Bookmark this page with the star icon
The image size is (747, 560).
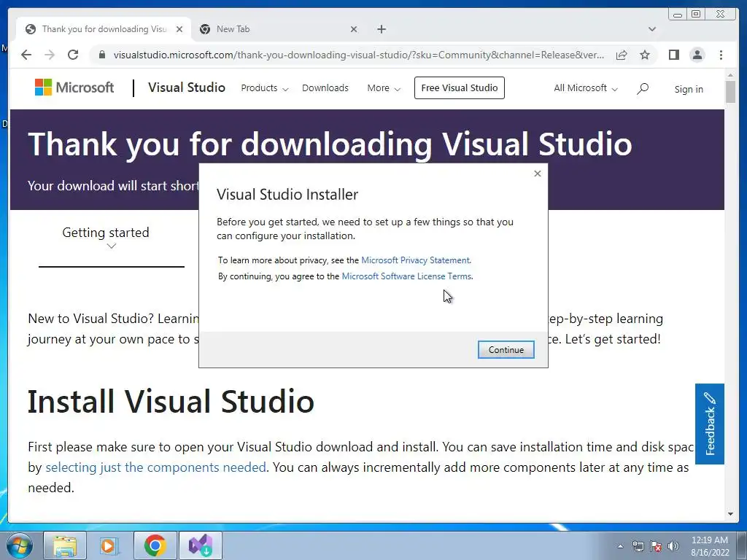coord(645,55)
